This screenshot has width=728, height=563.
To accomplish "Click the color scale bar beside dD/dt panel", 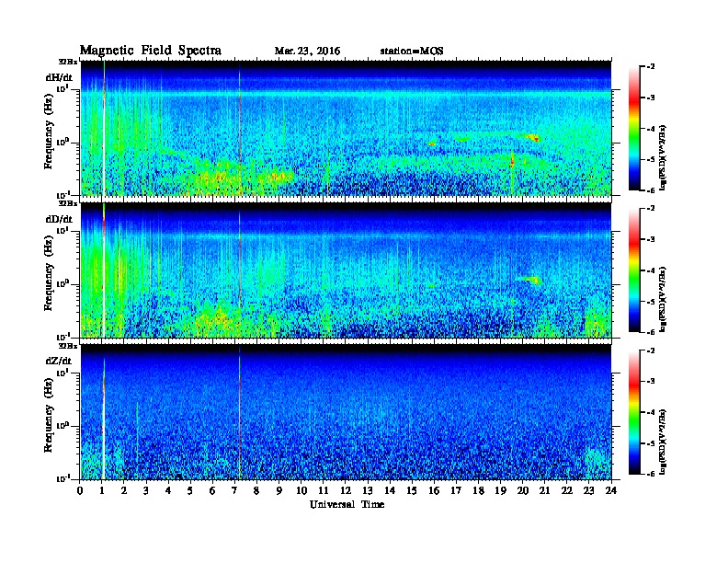I will click(634, 270).
